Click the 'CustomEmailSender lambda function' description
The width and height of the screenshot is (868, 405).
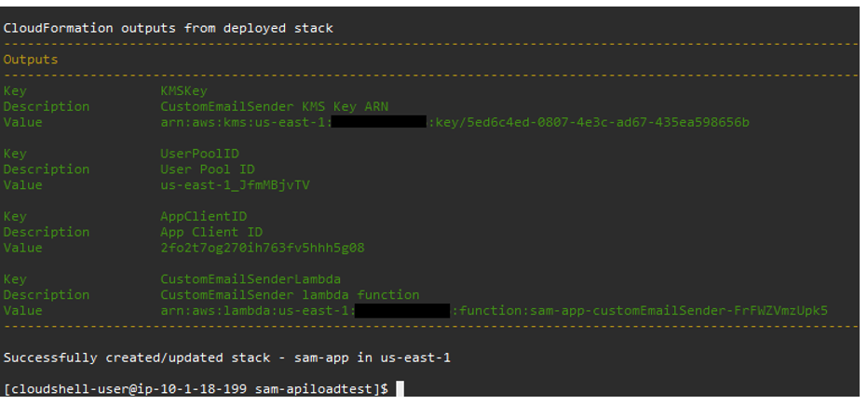290,295
